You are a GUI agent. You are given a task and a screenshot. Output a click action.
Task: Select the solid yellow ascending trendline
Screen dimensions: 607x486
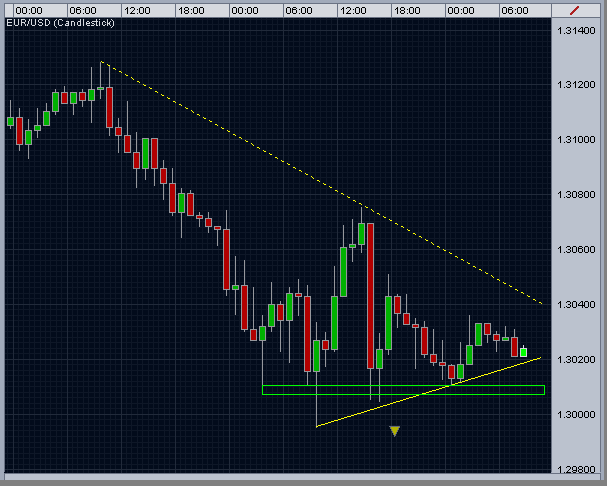(428, 392)
